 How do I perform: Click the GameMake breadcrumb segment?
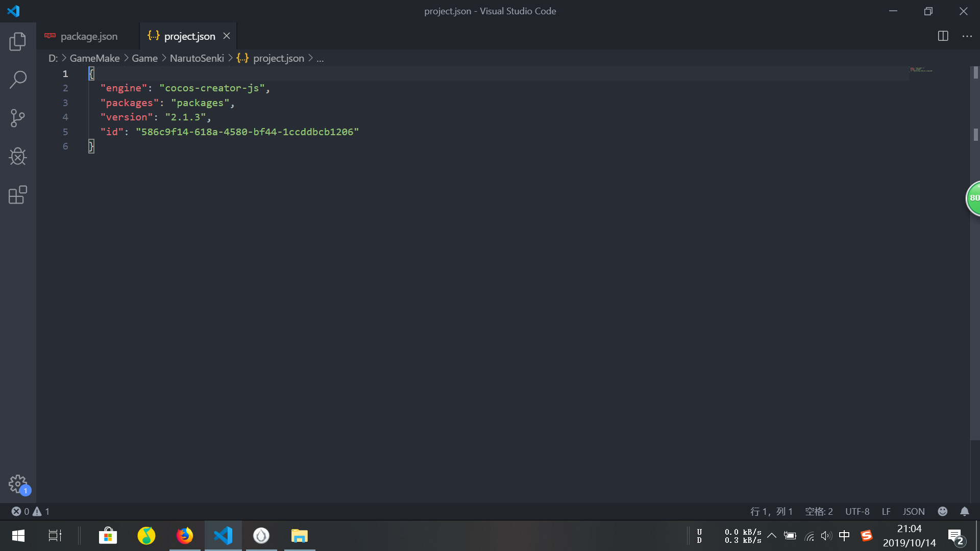click(x=94, y=58)
